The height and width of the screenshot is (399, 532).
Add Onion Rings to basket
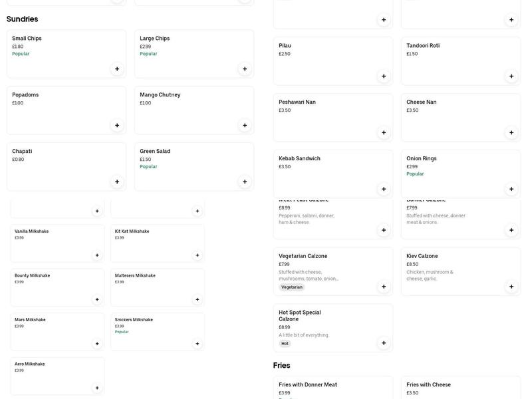click(511, 189)
